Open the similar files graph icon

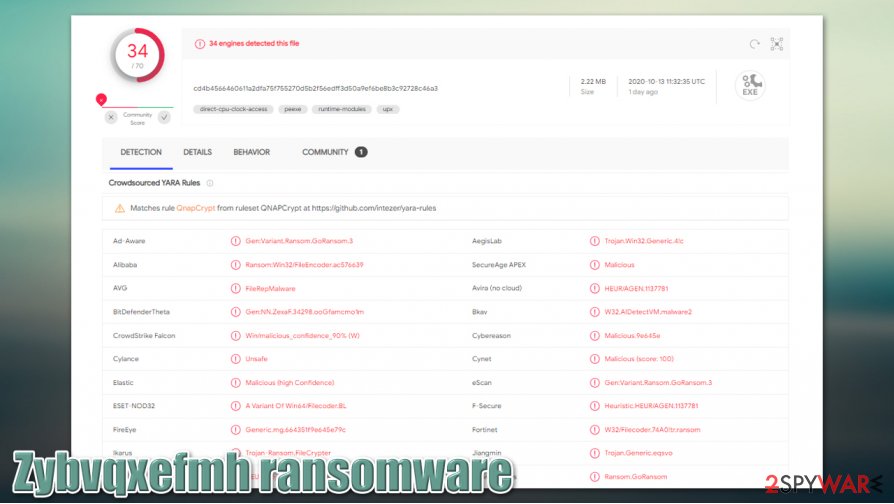(777, 44)
